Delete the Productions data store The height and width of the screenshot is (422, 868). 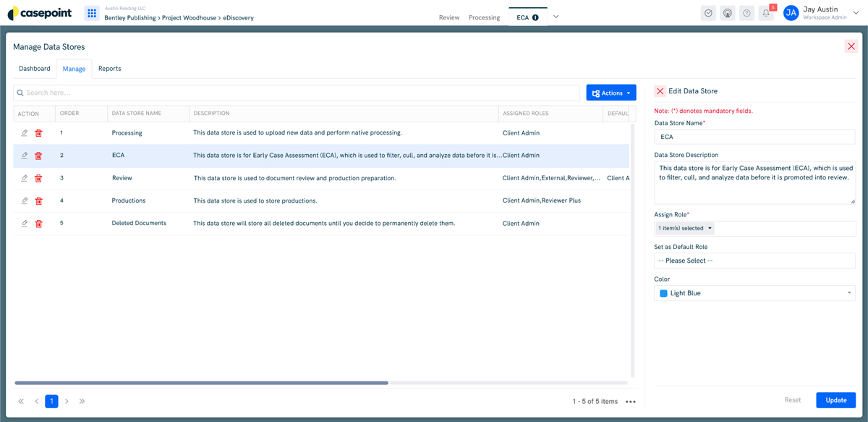pyautogui.click(x=40, y=201)
